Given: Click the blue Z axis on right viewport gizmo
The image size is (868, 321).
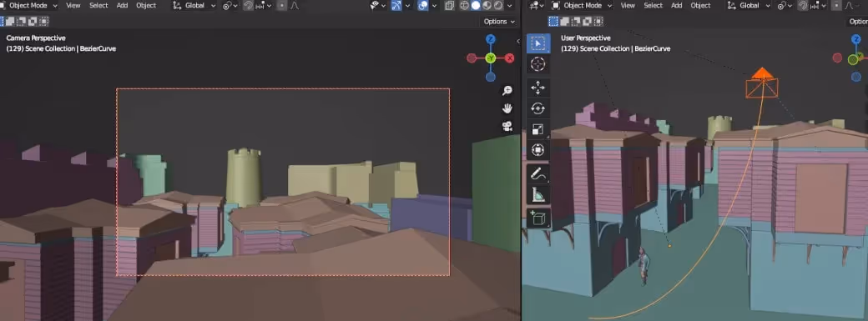Looking at the screenshot, I should pyautogui.click(x=855, y=39).
